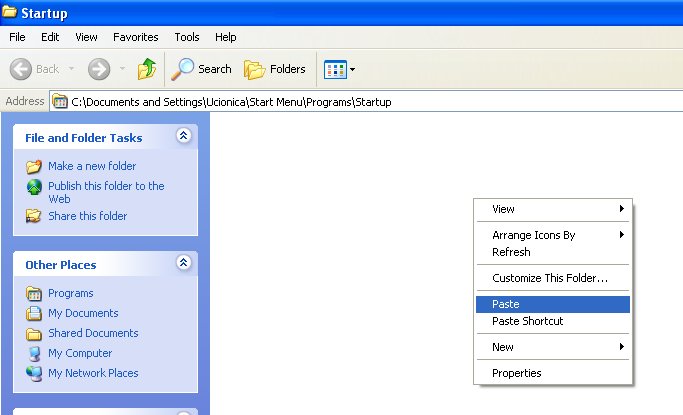Click File and Folder Tasks header text
683x415 pixels.
tap(84, 138)
